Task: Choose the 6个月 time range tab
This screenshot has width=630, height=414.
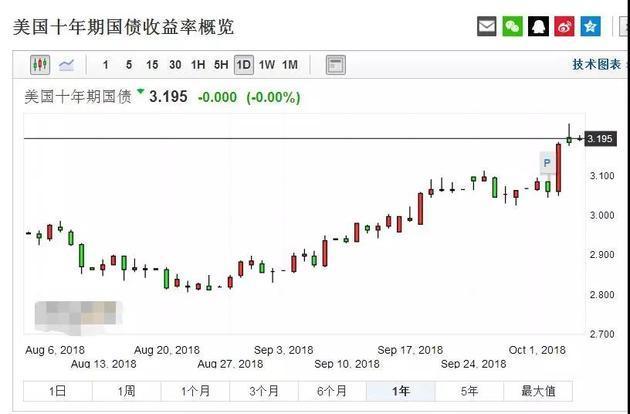Action: click(x=332, y=391)
